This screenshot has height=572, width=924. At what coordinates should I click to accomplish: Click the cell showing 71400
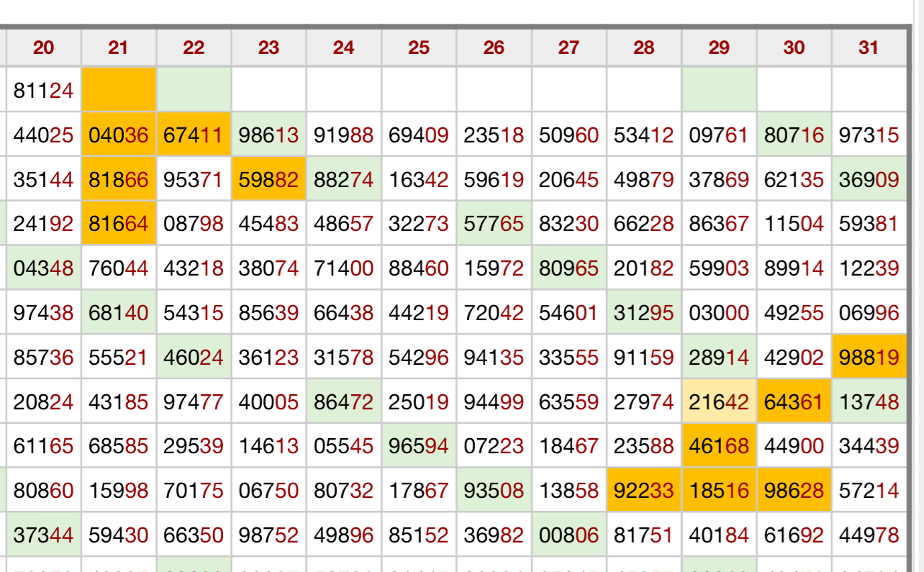click(344, 268)
